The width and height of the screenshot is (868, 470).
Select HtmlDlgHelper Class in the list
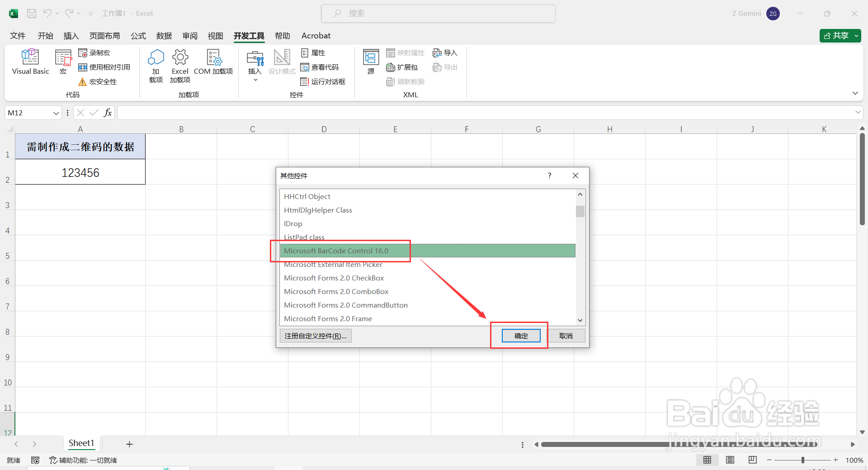(427, 210)
